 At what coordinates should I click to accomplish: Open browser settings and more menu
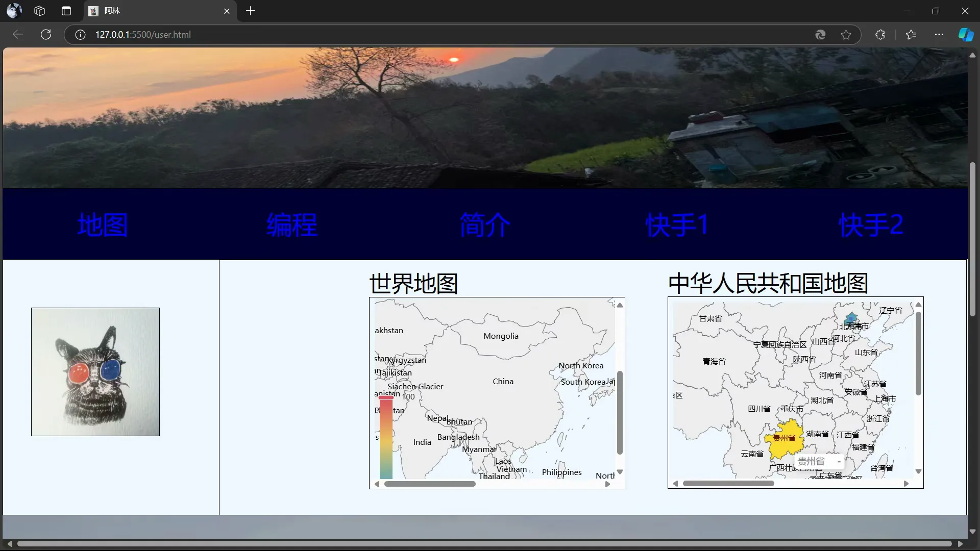(939, 35)
